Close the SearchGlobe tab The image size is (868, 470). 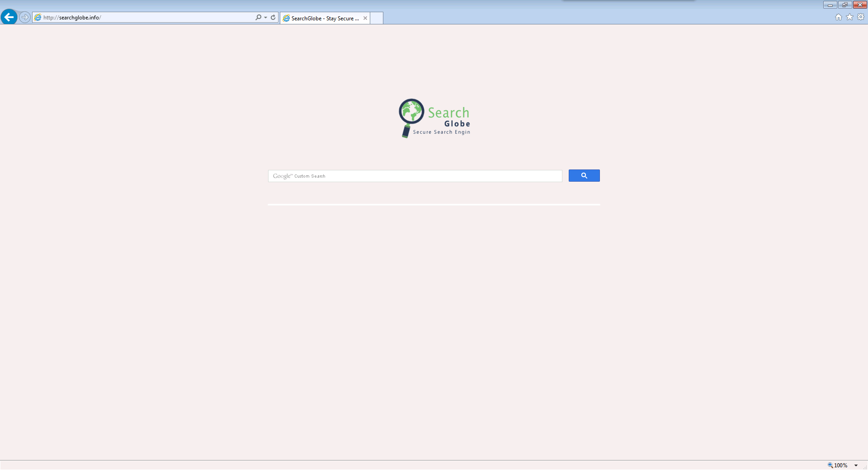pos(365,18)
